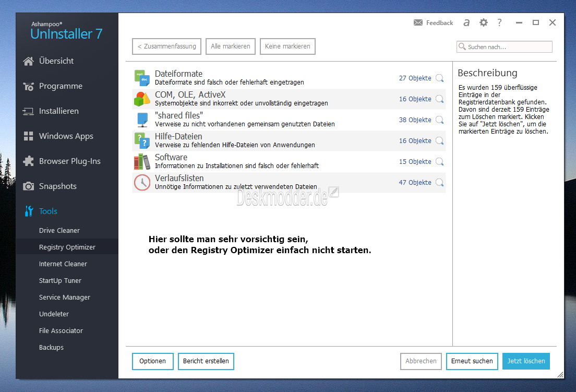Open Backups in sidebar
This screenshot has width=576, height=392.
[x=51, y=348]
